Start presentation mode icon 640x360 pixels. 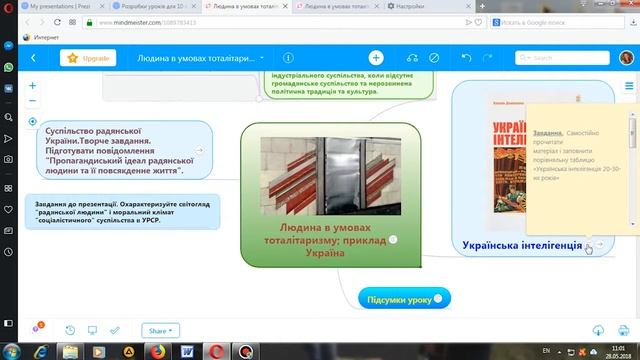coord(93,330)
